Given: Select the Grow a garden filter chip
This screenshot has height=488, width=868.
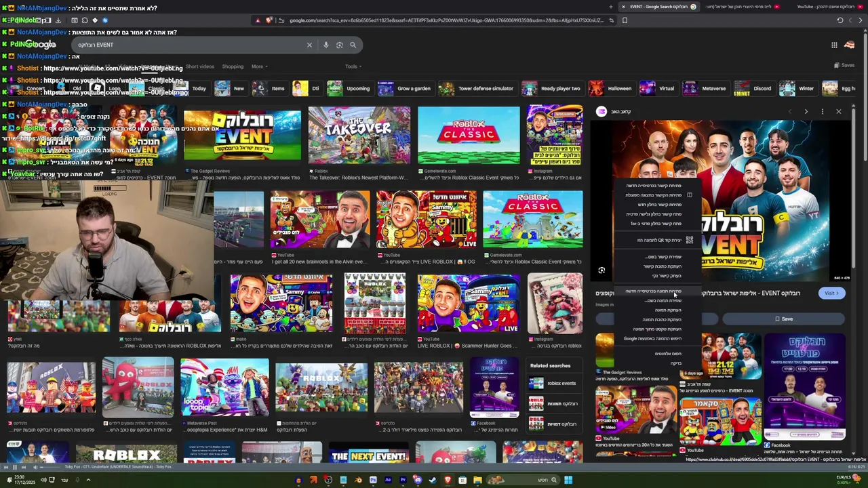Looking at the screenshot, I should tap(405, 88).
